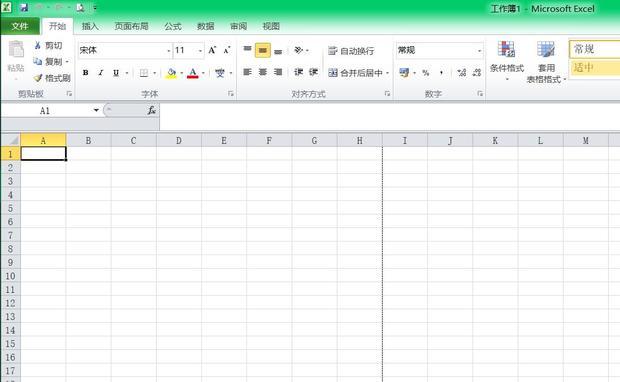
Task: Apply percent style format
Action: (x=425, y=73)
